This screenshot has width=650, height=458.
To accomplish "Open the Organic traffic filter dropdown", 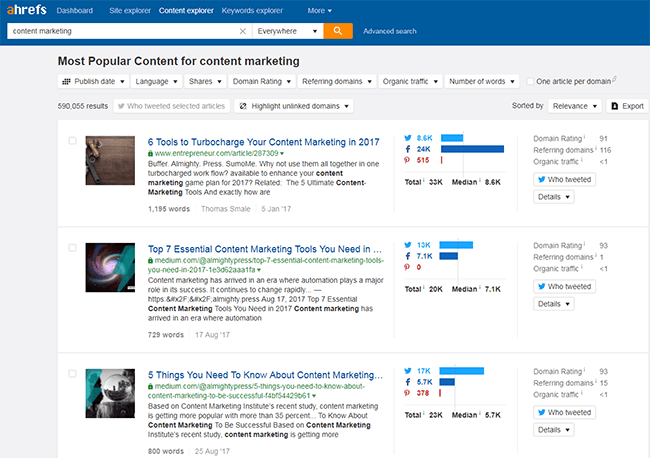I will [x=410, y=82].
